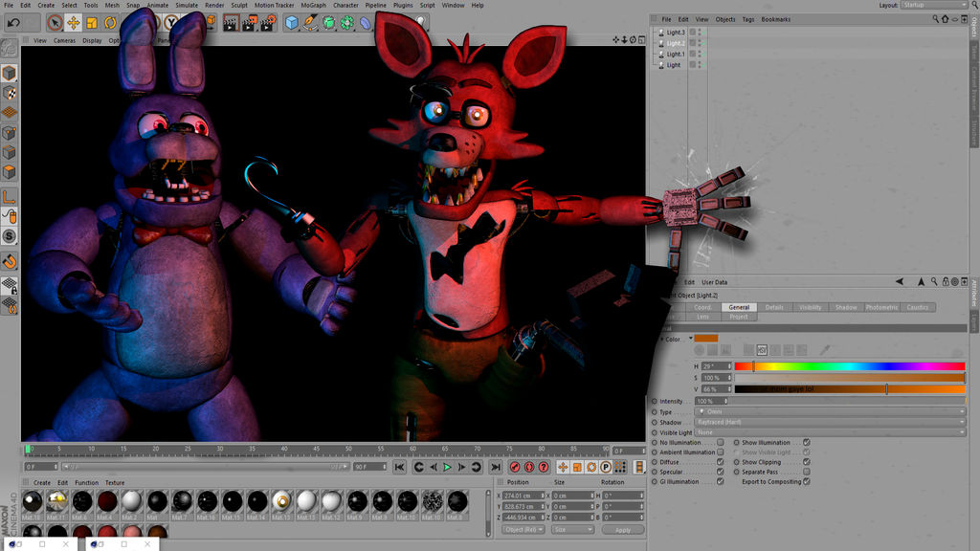980x551 pixels.
Task: Click the Record Active Objects keyframe button
Action: click(x=515, y=467)
